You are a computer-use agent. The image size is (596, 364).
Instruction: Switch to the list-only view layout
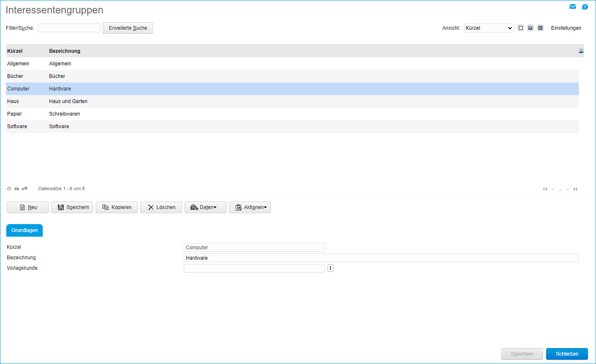521,28
